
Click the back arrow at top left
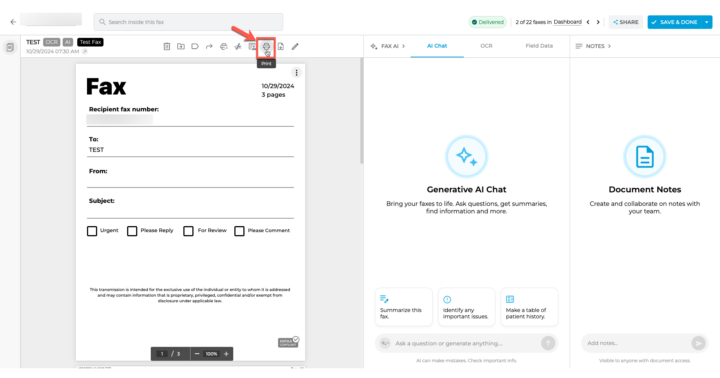pyautogui.click(x=13, y=22)
